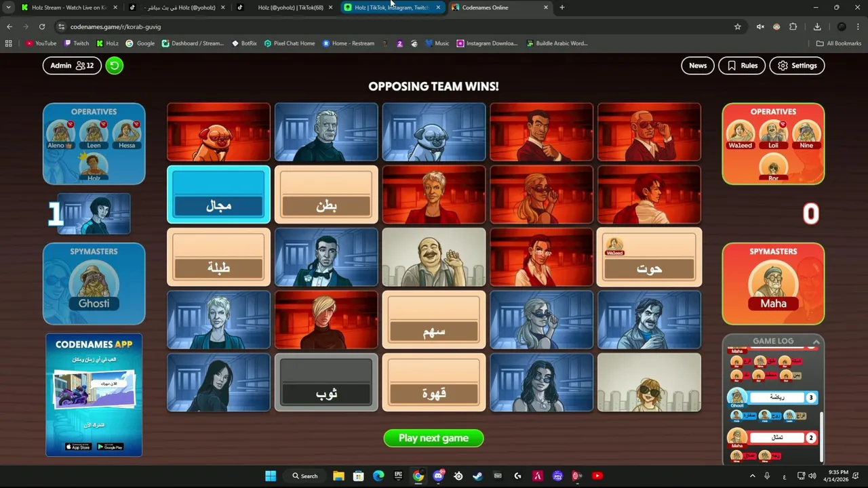The width and height of the screenshot is (868, 488).
Task: Show hidden system tray icons
Action: point(752,476)
